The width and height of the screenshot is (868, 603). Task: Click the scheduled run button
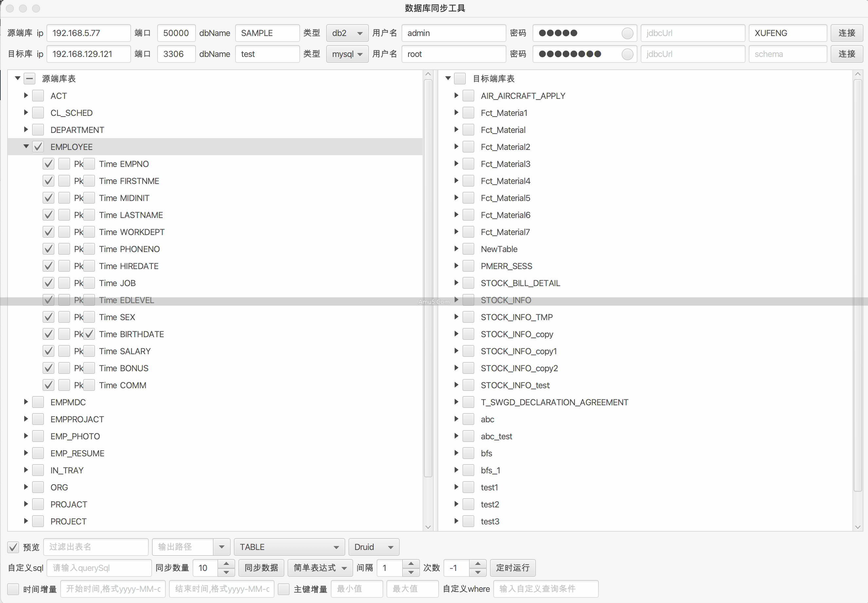[512, 568]
